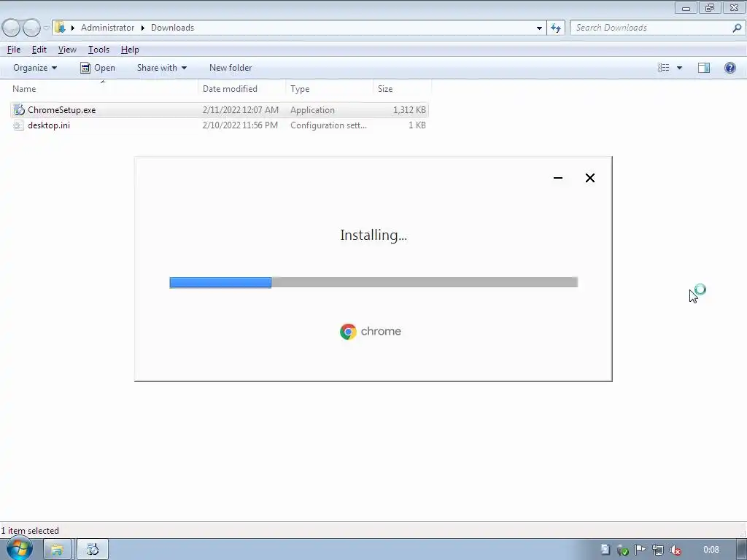Click the search magnifier icon
This screenshot has width=747, height=560.
point(737,28)
